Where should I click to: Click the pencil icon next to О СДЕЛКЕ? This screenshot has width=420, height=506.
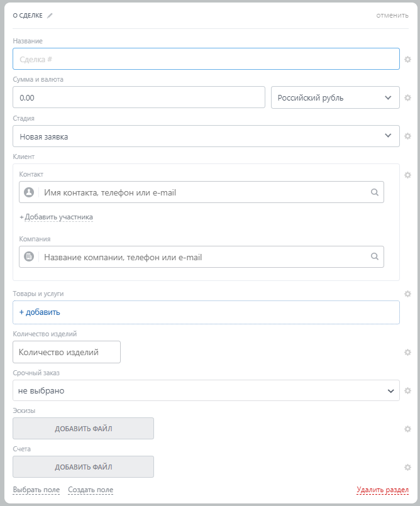pos(50,16)
